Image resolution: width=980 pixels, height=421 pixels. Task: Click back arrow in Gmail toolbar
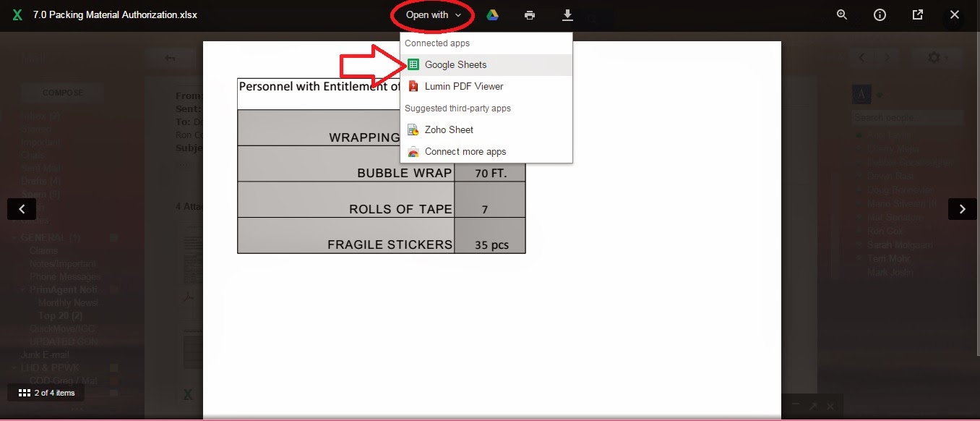coord(171,58)
